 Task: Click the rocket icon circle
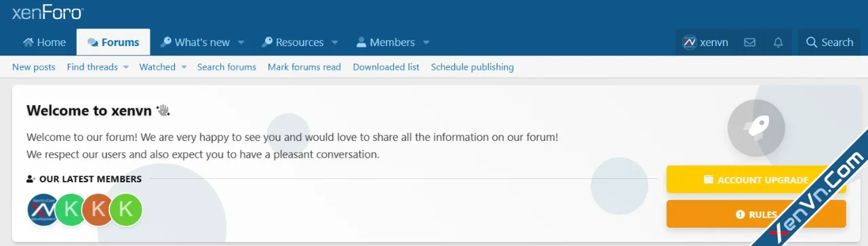(756, 128)
